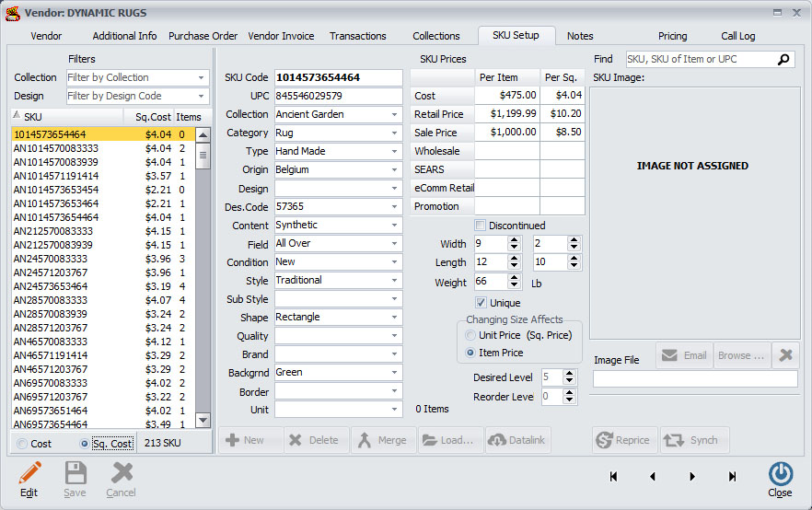This screenshot has width=812, height=510.
Task: Select the Sq. Cost radio option
Action: (84, 444)
